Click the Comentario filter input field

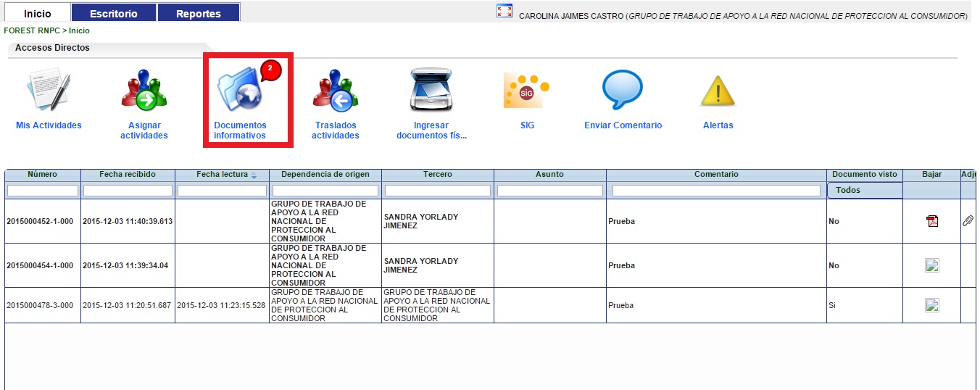click(716, 191)
